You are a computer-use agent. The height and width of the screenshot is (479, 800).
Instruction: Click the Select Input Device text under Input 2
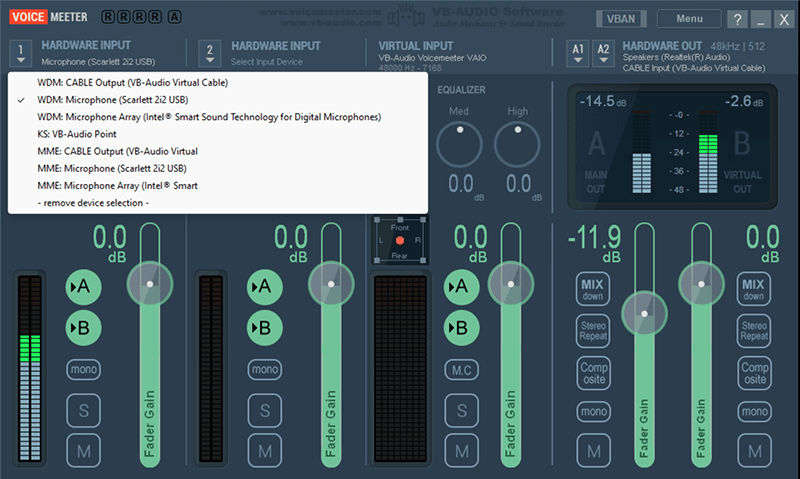tap(266, 62)
